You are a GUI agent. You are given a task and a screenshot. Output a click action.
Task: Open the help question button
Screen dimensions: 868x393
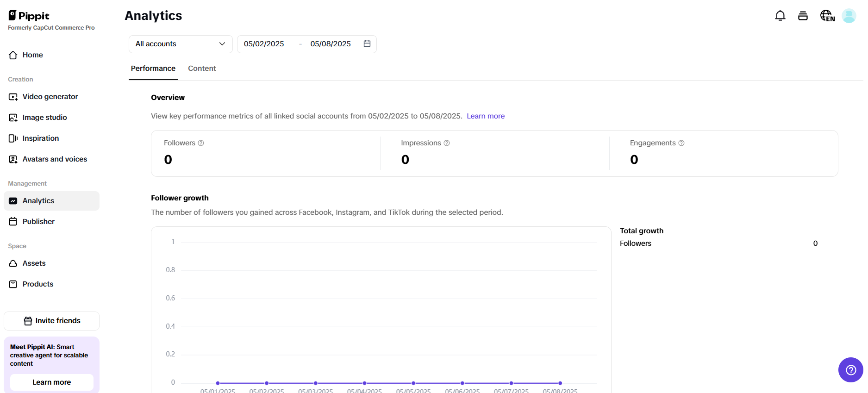[851, 370]
